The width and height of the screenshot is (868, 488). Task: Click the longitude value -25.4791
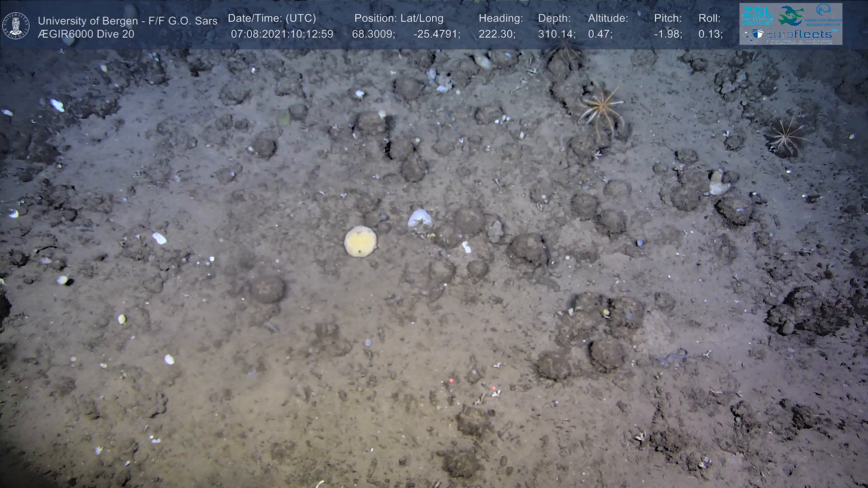click(x=436, y=34)
